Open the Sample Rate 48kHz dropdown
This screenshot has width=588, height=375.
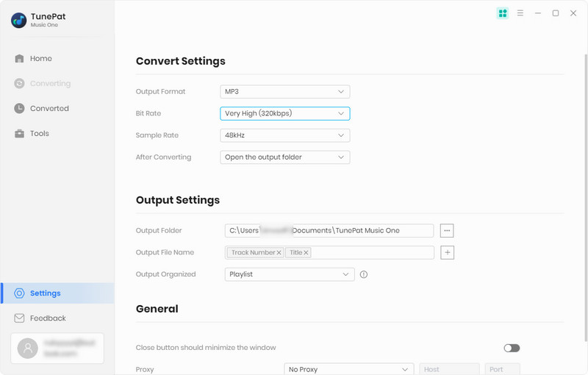(285, 135)
